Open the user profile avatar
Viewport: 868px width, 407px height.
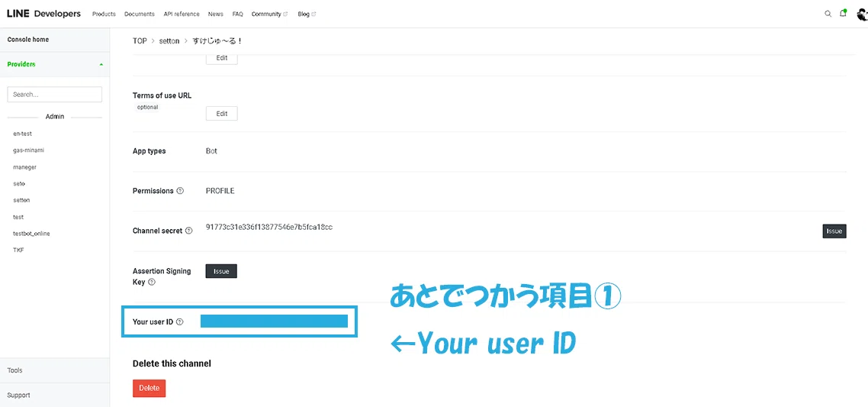[x=861, y=14]
